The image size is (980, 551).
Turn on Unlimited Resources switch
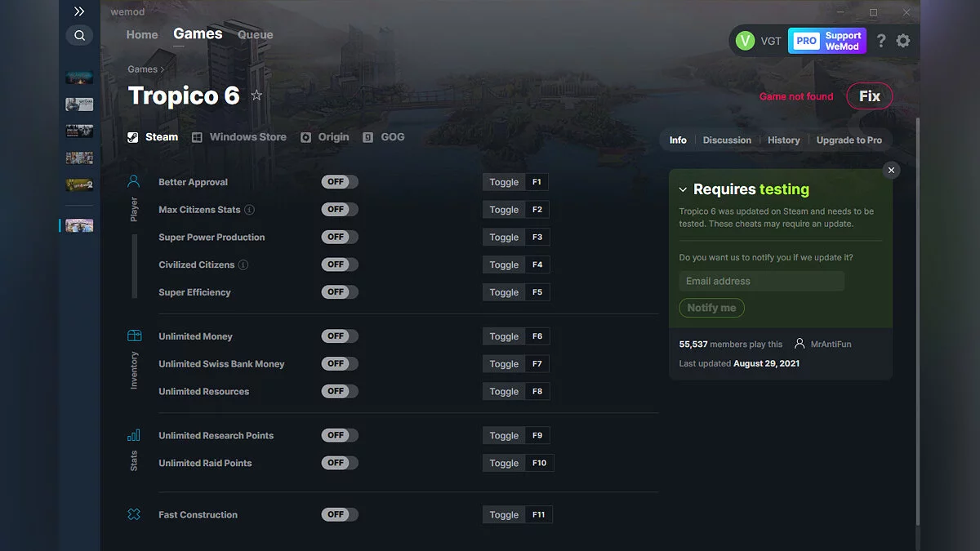coord(340,391)
